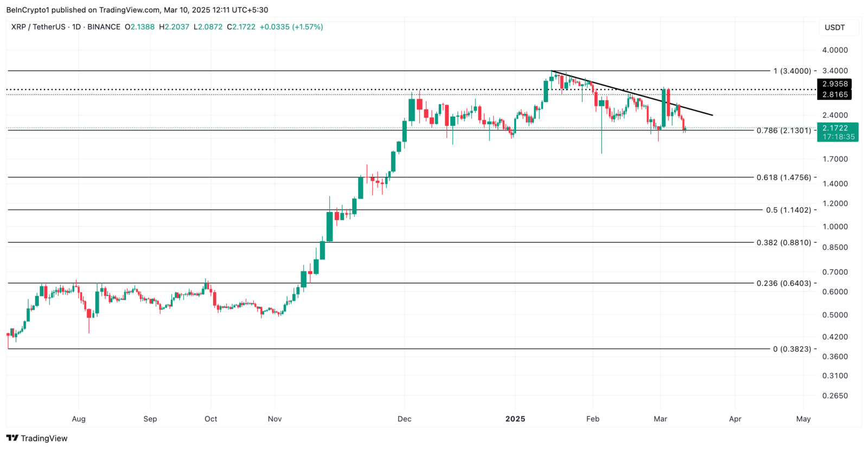This screenshot has width=868, height=449.
Task: Select the 0.786 (2.1301) Fibonacci label
Action: (784, 131)
